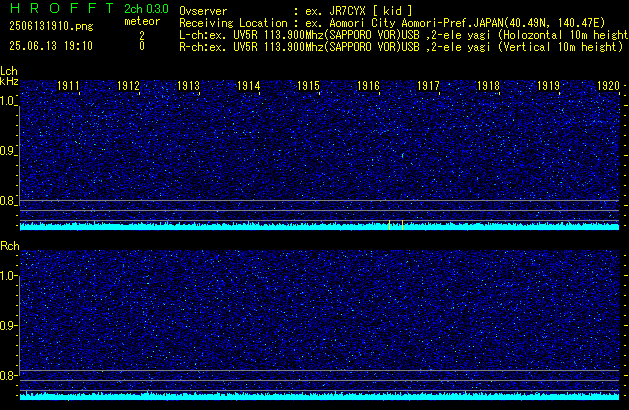Viewport: 629px width, 410px height.
Task: Click the 'meteor' counter heading
Action: point(142,21)
